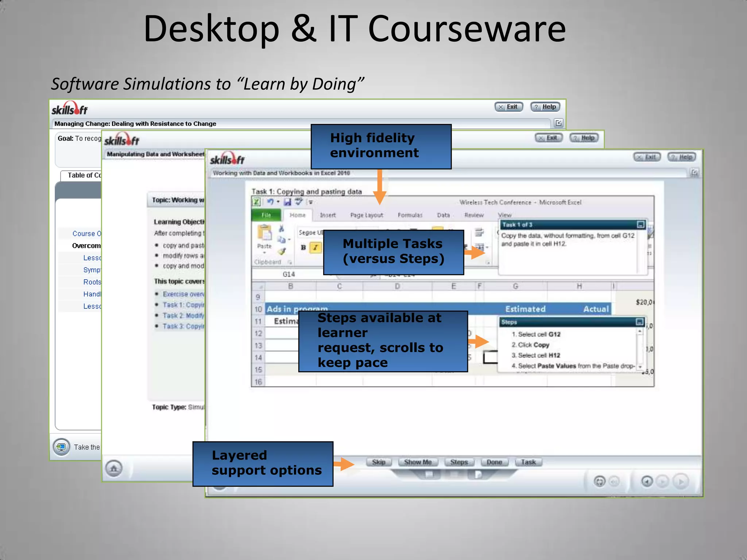Click the Task button in bottom bar
The width and height of the screenshot is (747, 560).
[x=528, y=462]
